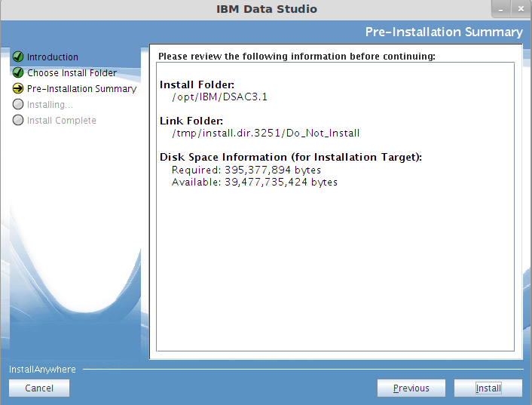Minimize the IBM Data Studio window
This screenshot has height=405, width=532.
point(501,9)
